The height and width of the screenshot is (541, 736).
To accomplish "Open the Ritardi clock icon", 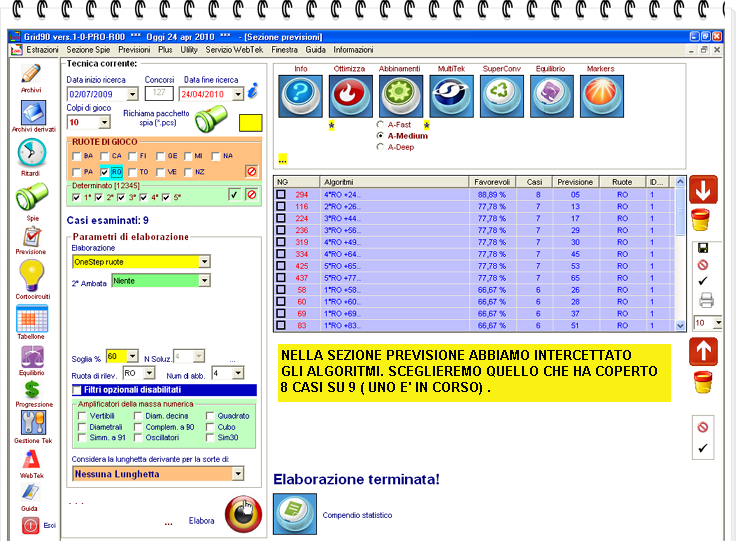I will tap(31, 153).
